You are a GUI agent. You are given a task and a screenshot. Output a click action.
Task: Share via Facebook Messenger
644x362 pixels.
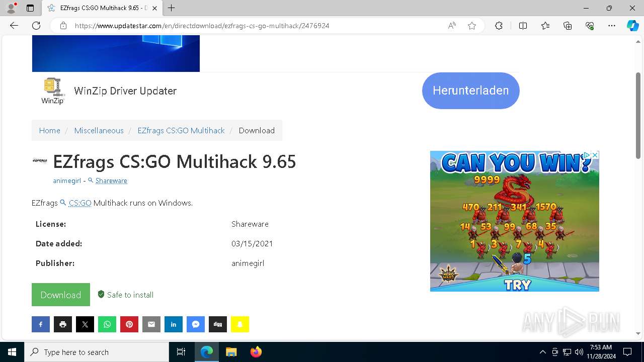tap(196, 324)
